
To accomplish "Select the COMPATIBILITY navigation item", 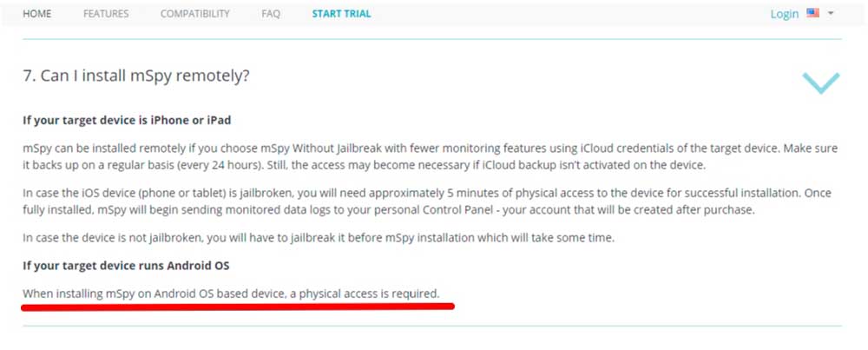I will (194, 14).
